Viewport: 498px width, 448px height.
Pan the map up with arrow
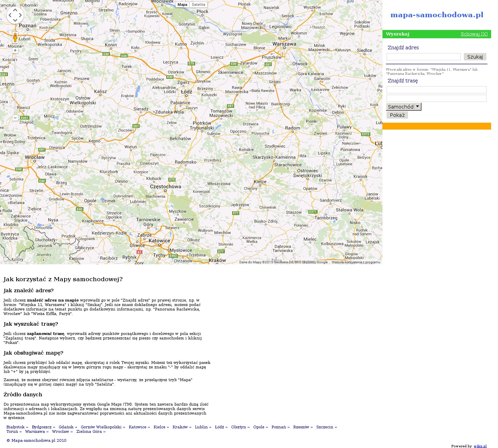click(x=15, y=10)
